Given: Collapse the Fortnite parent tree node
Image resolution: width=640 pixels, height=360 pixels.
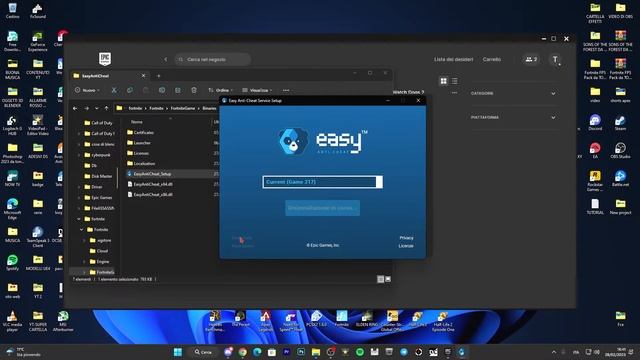Looking at the screenshot, I should pos(79,219).
